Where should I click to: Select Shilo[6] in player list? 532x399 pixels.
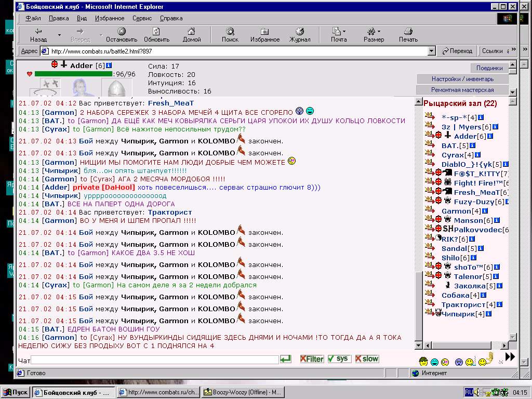click(455, 258)
